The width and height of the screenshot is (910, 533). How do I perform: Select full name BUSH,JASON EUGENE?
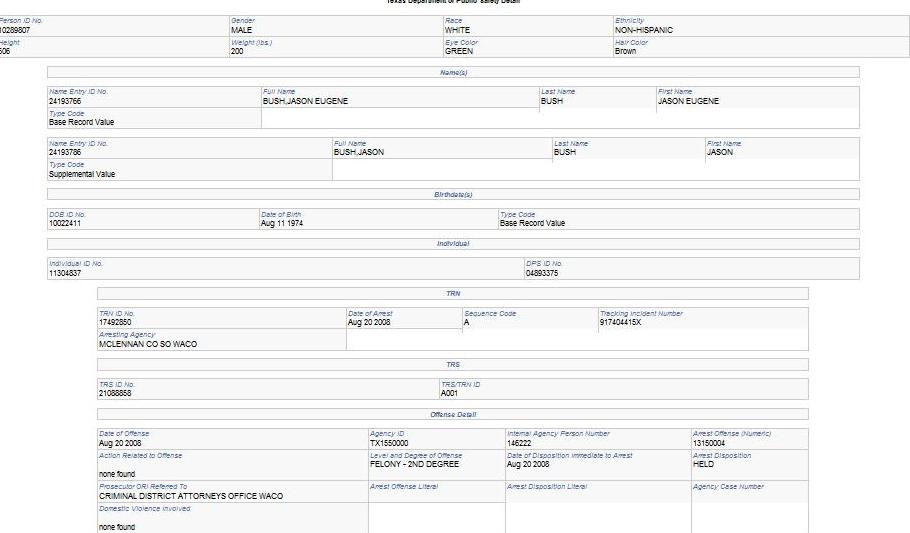[x=305, y=101]
